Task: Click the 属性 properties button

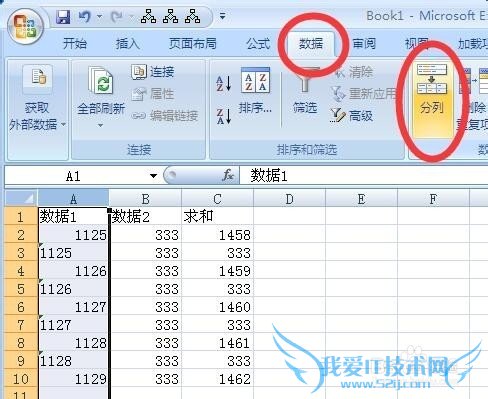Action: (153, 94)
